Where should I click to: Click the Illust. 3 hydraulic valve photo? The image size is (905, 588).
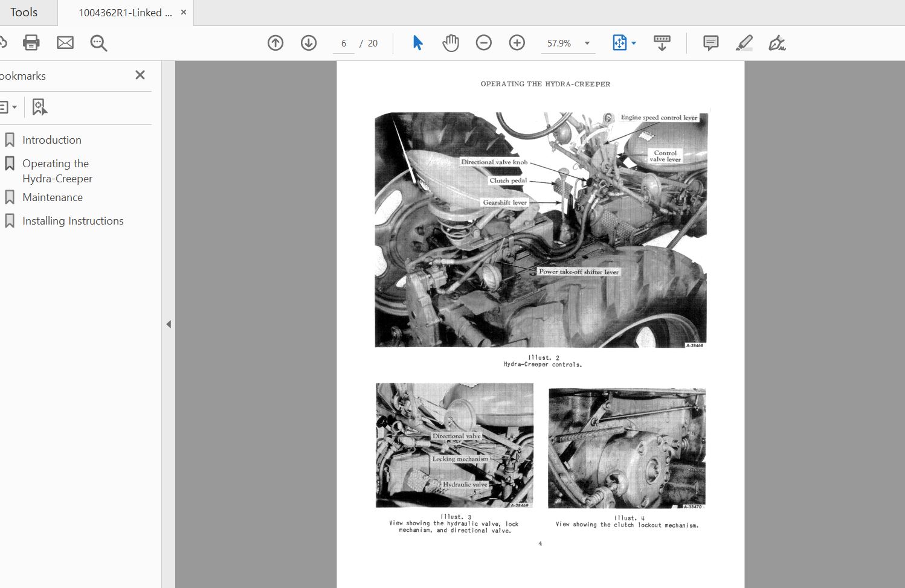454,445
